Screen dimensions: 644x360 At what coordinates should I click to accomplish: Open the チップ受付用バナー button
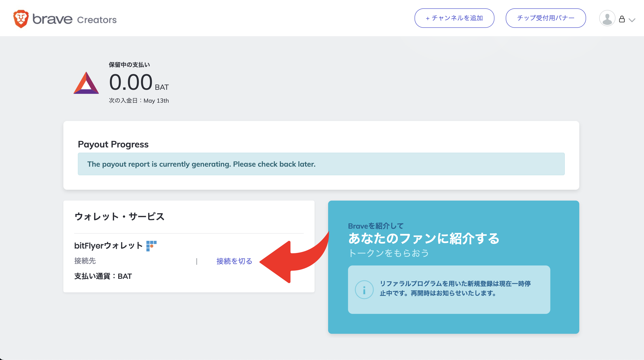pyautogui.click(x=546, y=18)
